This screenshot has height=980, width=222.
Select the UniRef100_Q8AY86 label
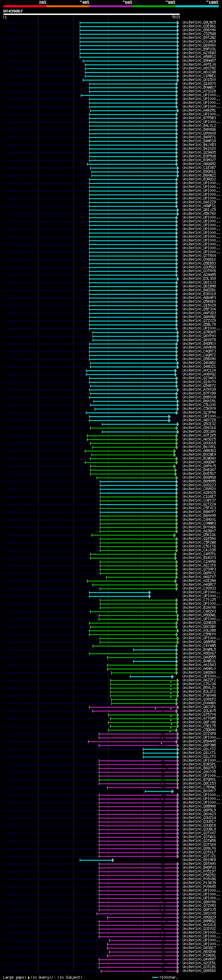pyautogui.click(x=199, y=902)
